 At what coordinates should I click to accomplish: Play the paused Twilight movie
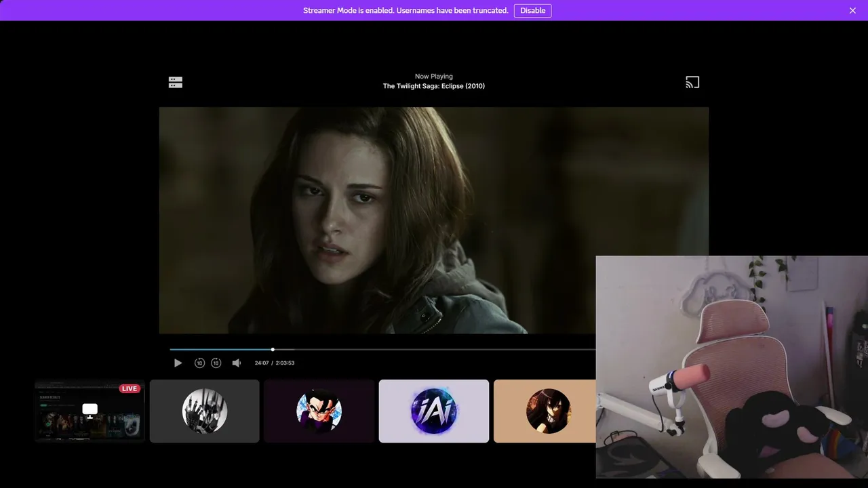pyautogui.click(x=178, y=363)
